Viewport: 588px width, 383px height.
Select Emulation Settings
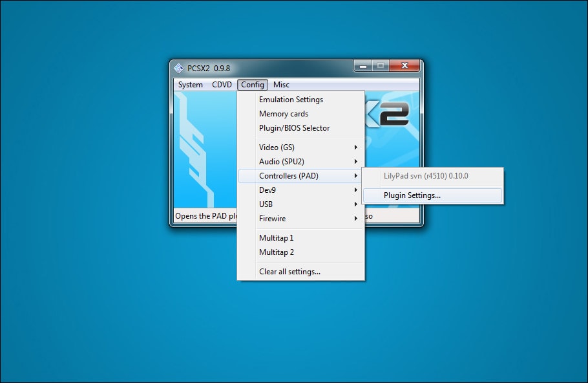click(301, 100)
